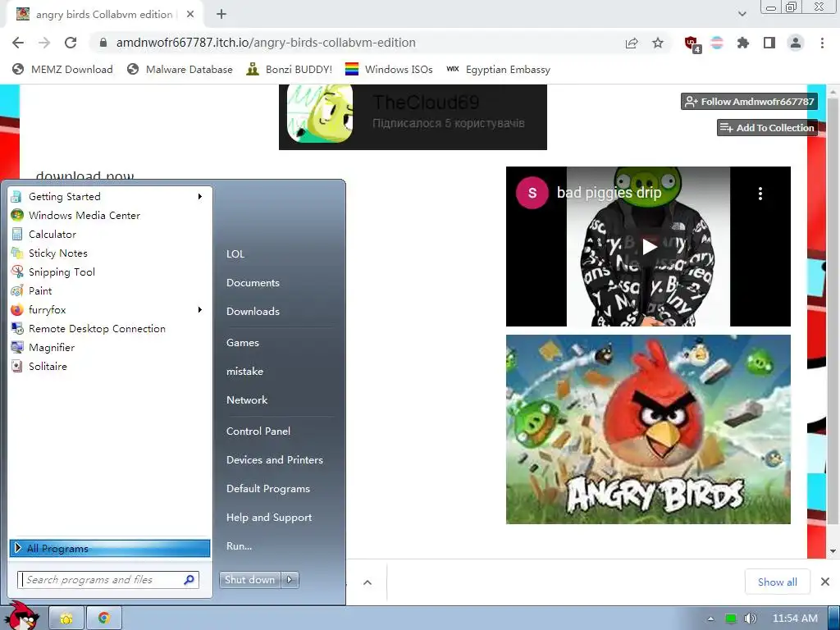
Task: Open Windows ISOs bookmark
Action: click(x=389, y=69)
